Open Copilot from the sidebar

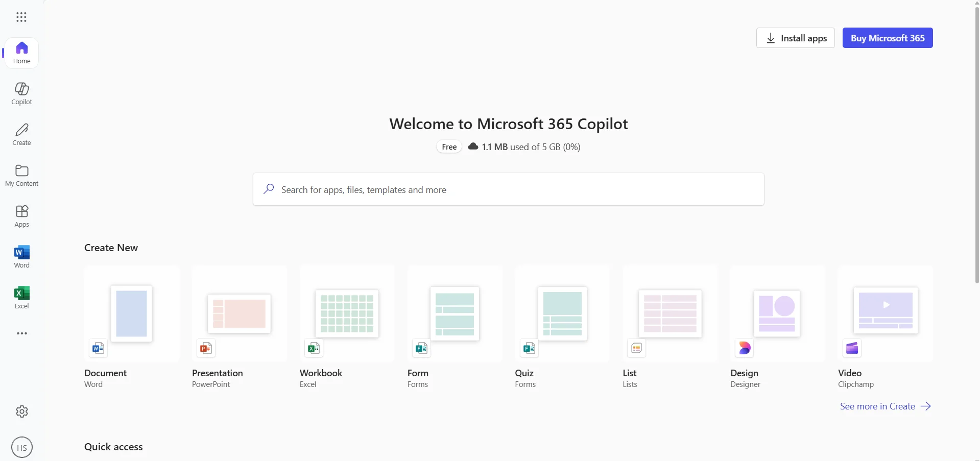click(21, 93)
